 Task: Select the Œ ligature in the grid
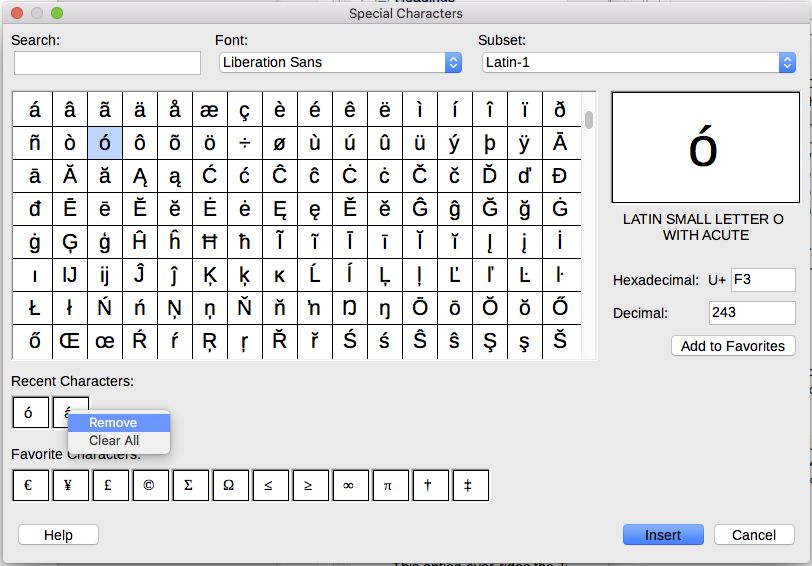[x=70, y=341]
